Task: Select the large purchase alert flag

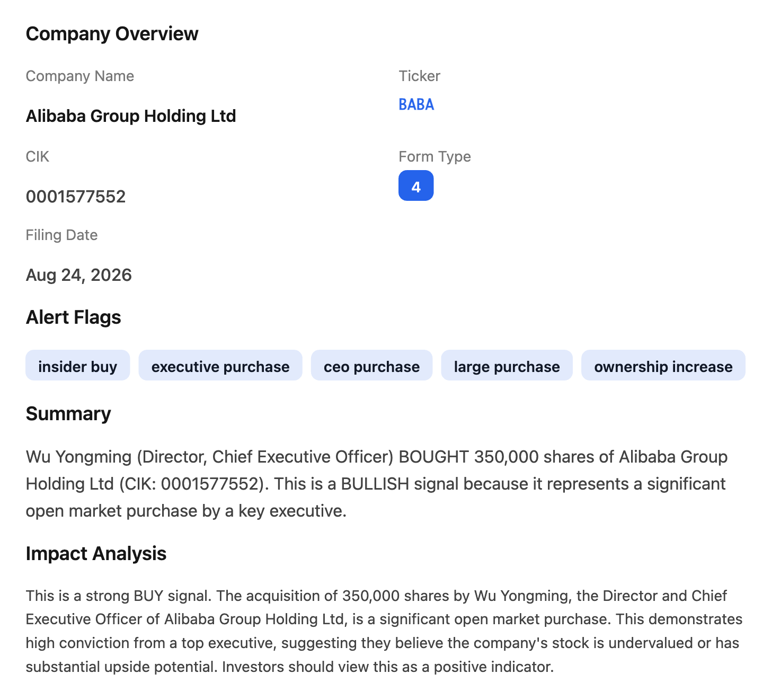Action: 507,366
